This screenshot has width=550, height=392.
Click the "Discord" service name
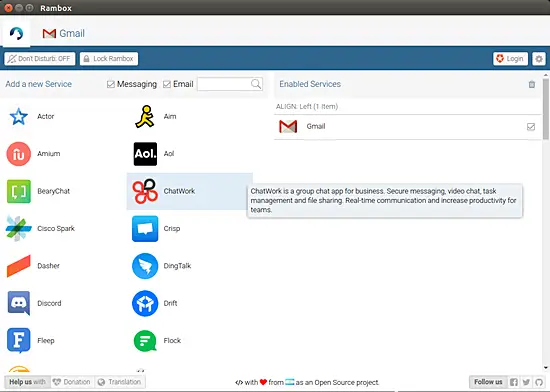point(49,303)
